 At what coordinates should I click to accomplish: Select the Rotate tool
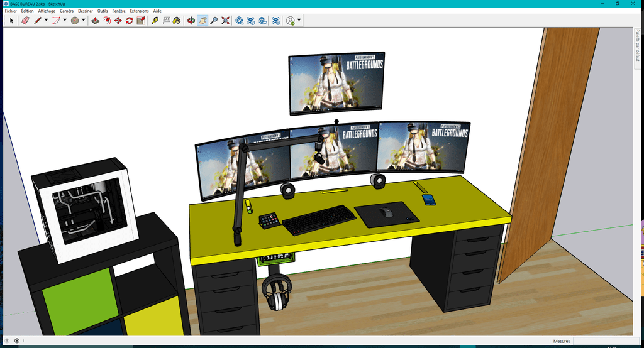click(x=130, y=20)
